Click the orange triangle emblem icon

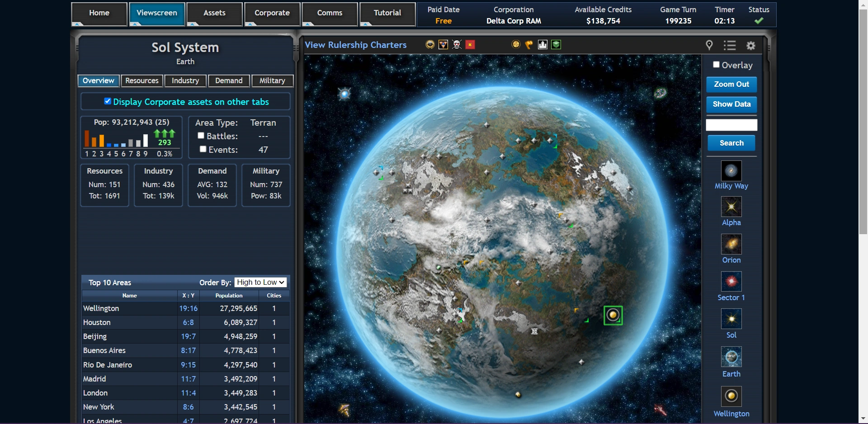[443, 44]
